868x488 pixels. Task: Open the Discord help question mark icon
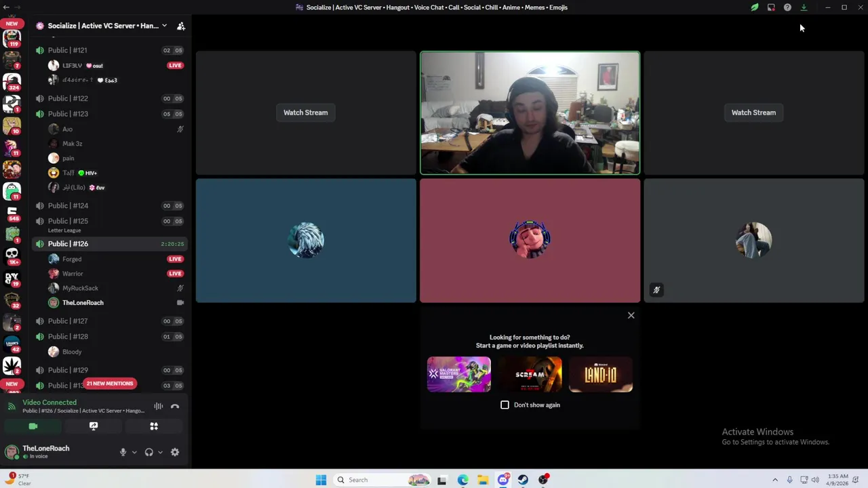787,7
